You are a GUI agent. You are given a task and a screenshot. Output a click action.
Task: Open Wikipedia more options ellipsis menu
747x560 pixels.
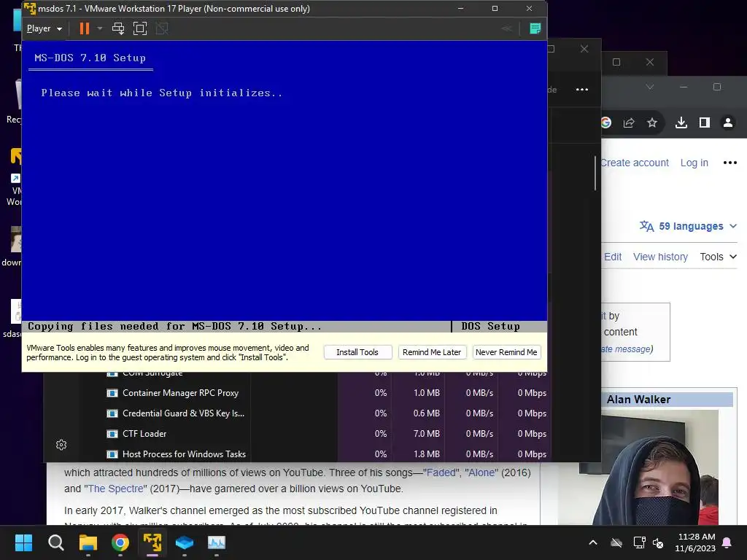[729, 163]
